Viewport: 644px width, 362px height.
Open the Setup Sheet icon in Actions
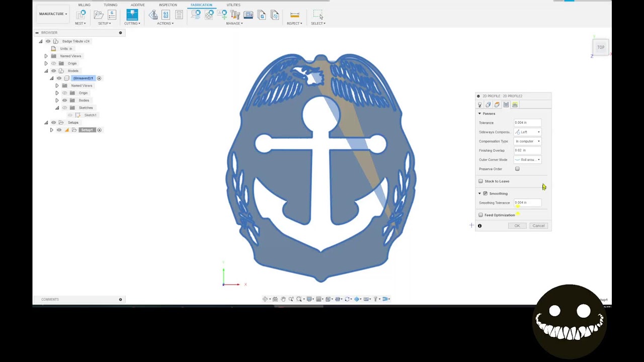[179, 15]
